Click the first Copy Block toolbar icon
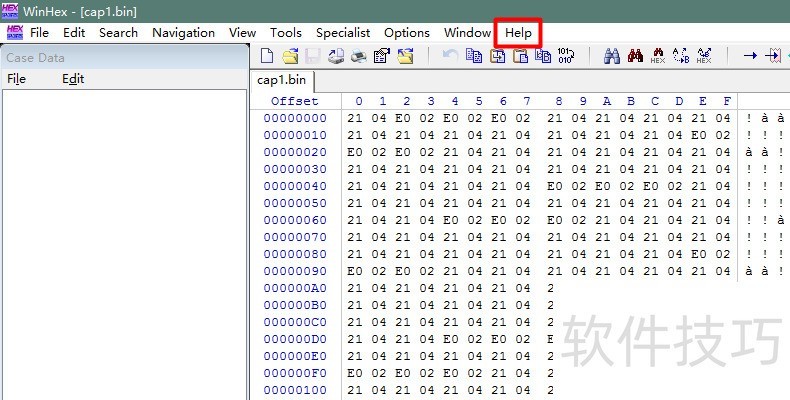This screenshot has height=400, width=790. (473, 56)
